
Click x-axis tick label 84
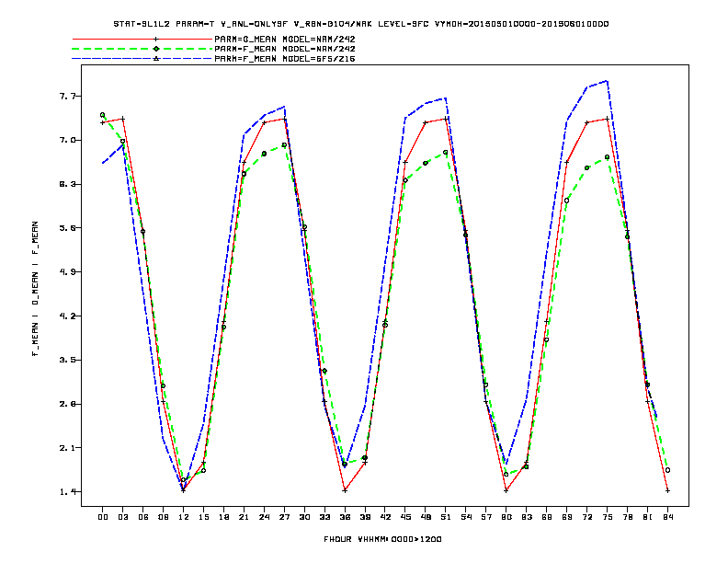(667, 517)
